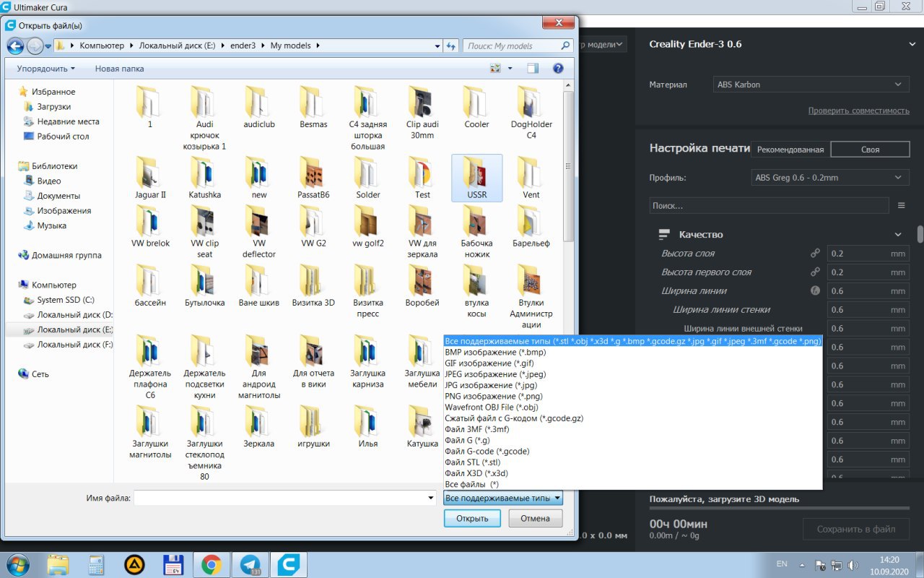Open the USSR folder

(476, 178)
